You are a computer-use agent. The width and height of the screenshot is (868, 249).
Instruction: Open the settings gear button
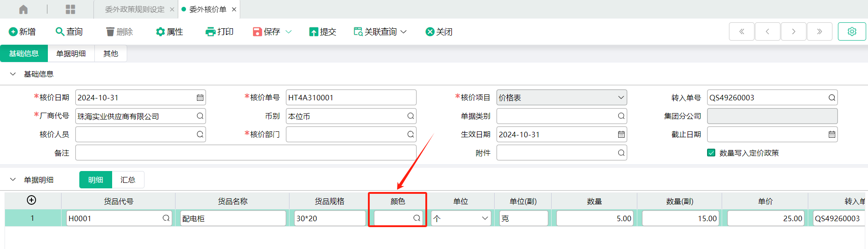click(852, 31)
